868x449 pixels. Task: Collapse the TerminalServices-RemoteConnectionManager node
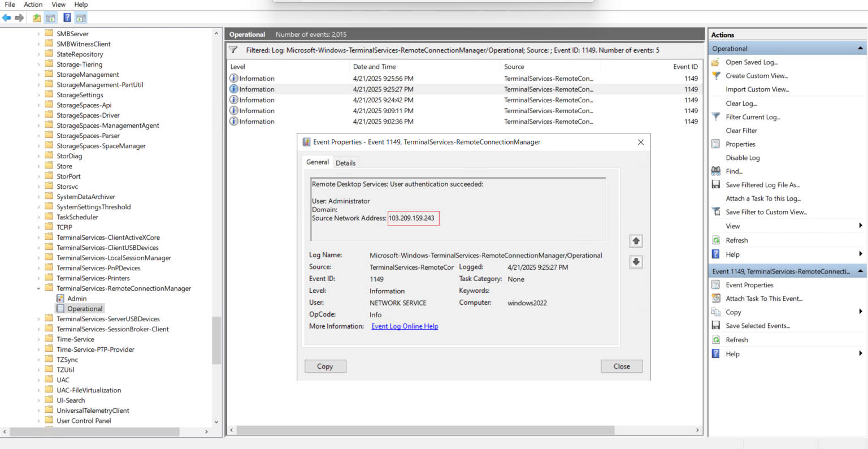tap(38, 288)
